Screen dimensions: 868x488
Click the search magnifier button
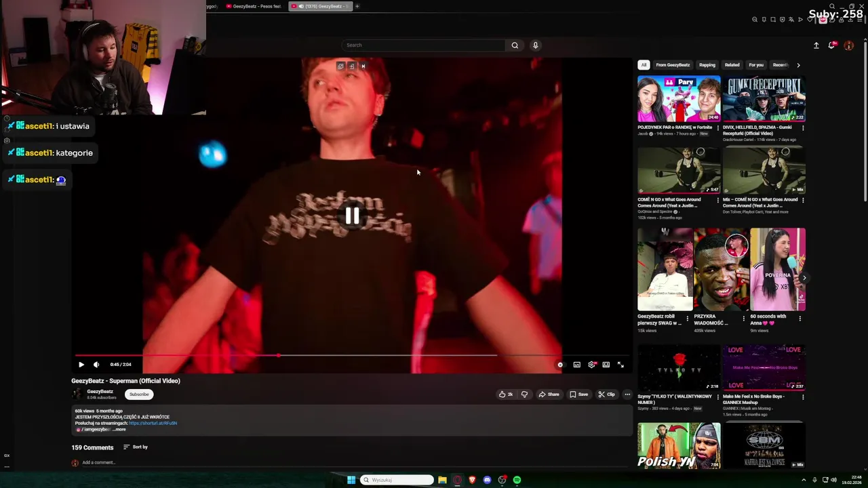(x=515, y=45)
